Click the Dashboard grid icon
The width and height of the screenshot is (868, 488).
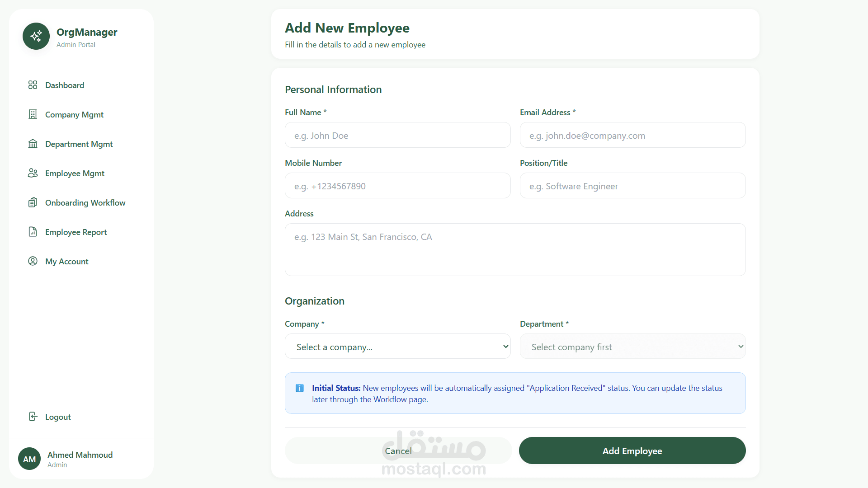coord(33,85)
